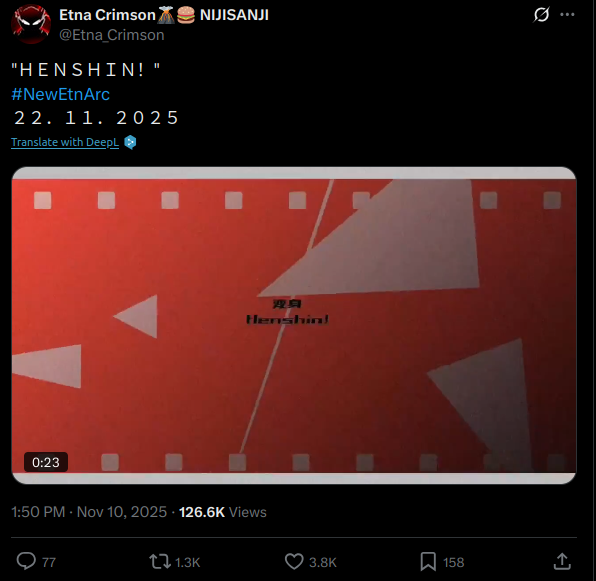
Task: Visit the @Etna_Crimson handle link
Action: pos(112,35)
